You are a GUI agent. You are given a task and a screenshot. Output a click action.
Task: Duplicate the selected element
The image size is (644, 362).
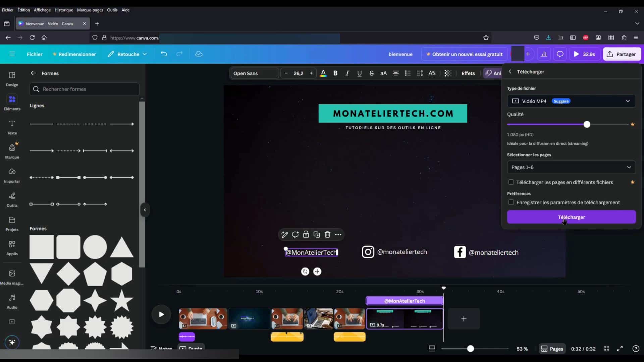tap(317, 235)
